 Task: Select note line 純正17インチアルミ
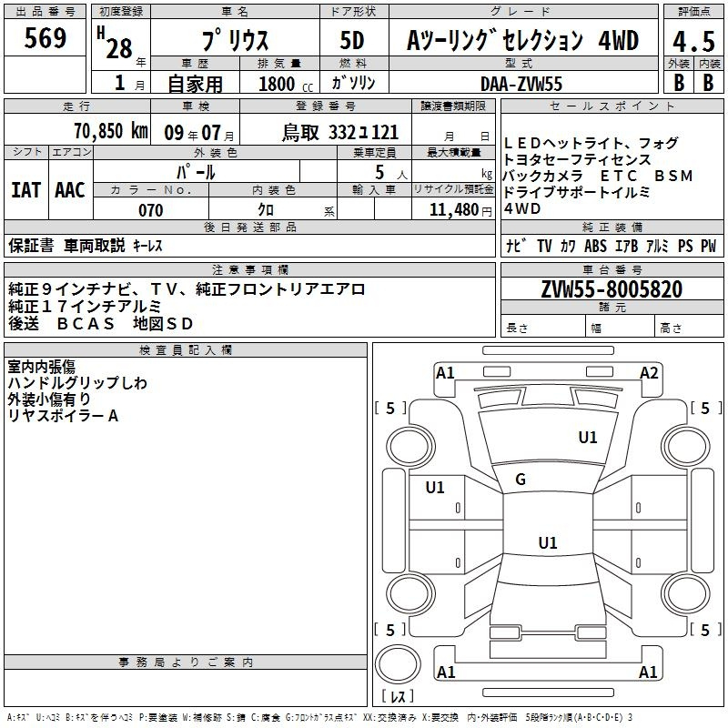coord(85,307)
